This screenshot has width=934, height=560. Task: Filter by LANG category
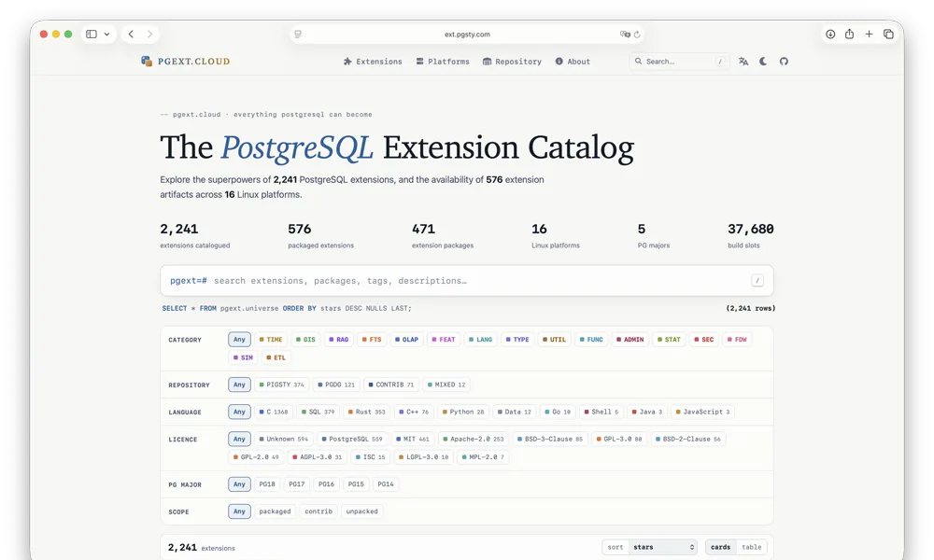(480, 339)
